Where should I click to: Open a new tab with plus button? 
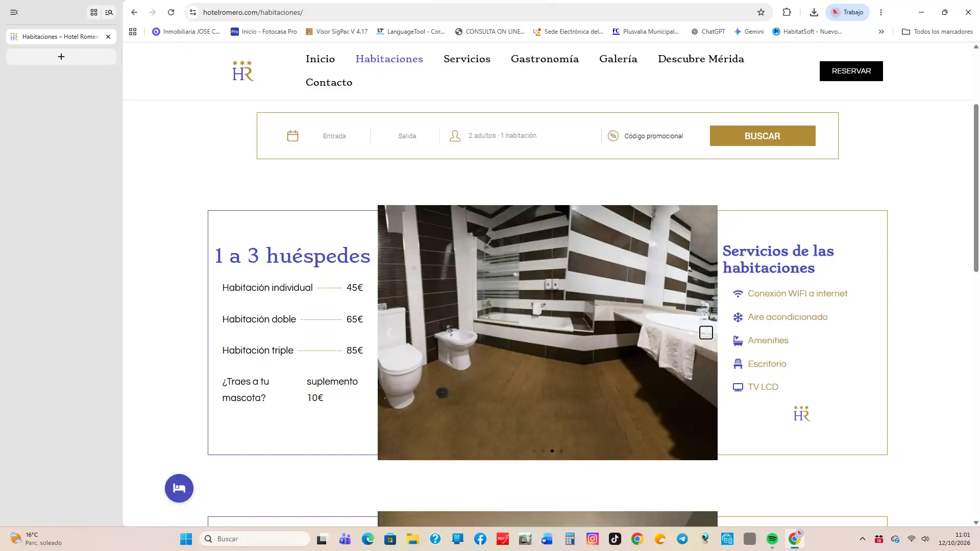pos(61,57)
